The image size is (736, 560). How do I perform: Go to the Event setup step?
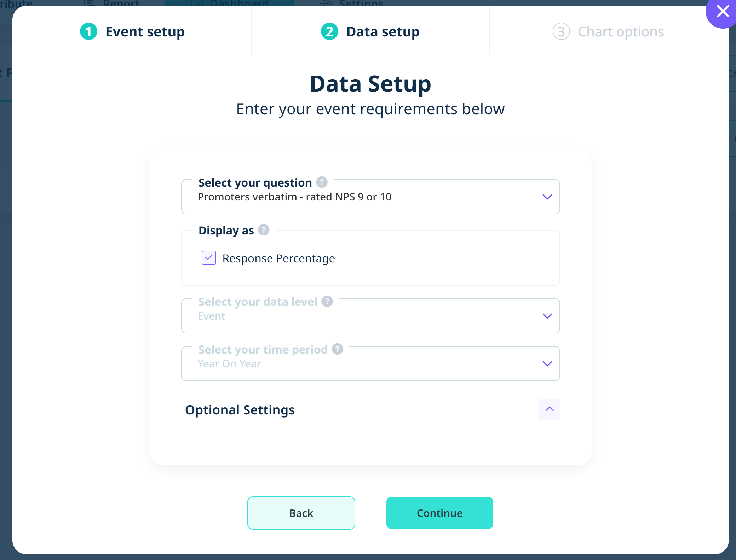click(x=145, y=32)
